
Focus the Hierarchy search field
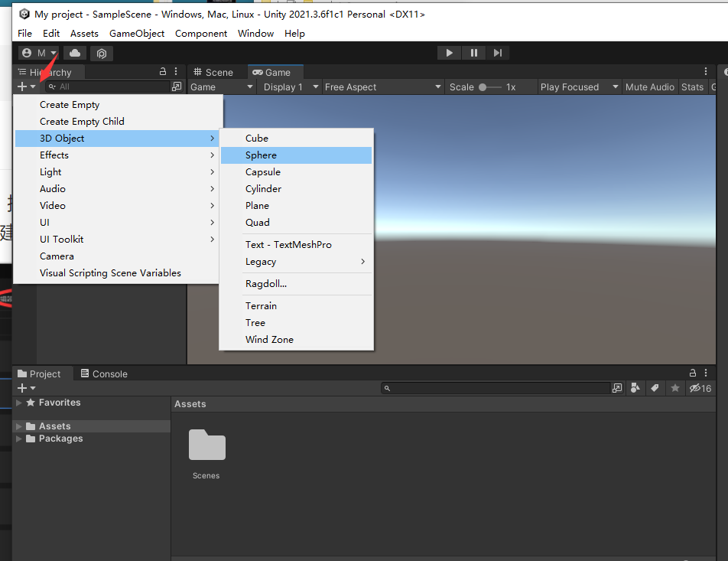click(x=109, y=86)
